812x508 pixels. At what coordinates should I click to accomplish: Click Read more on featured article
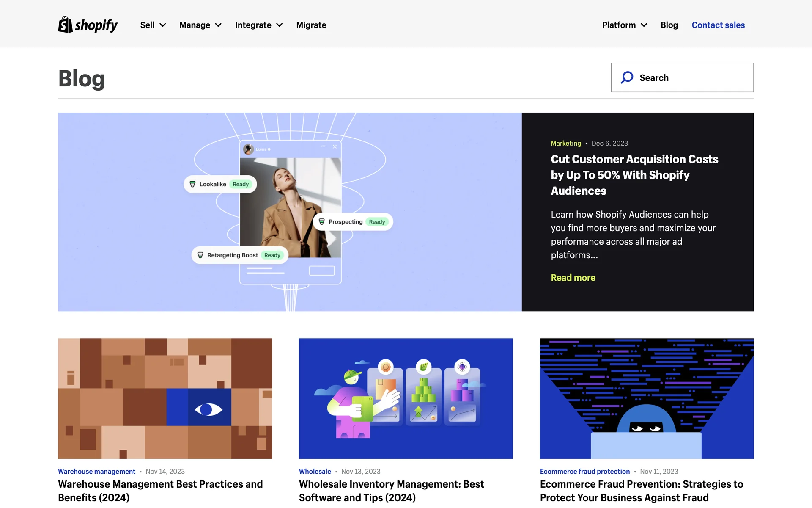(573, 278)
